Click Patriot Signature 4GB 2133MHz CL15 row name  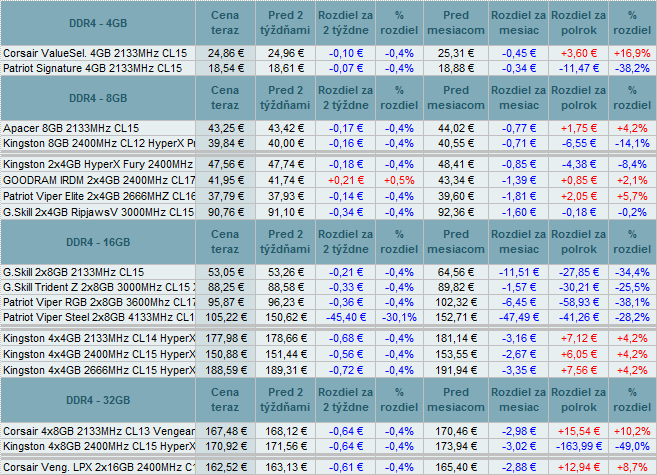point(98,68)
